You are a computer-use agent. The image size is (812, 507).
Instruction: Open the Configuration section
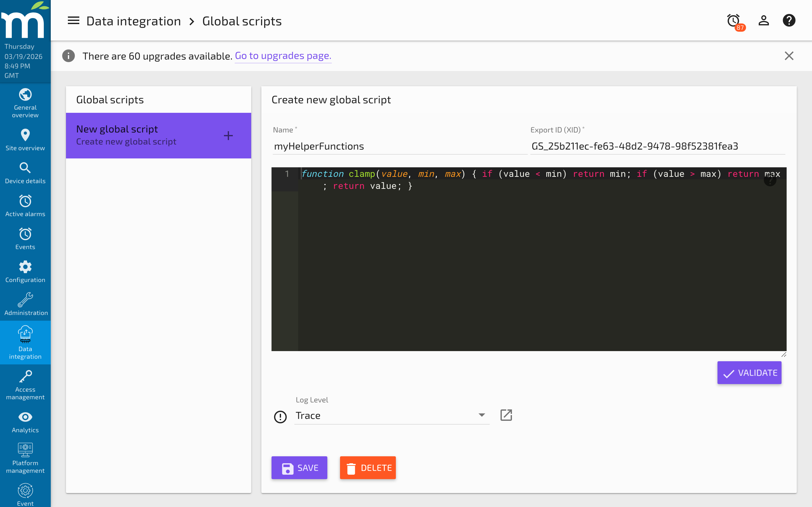[x=25, y=271]
